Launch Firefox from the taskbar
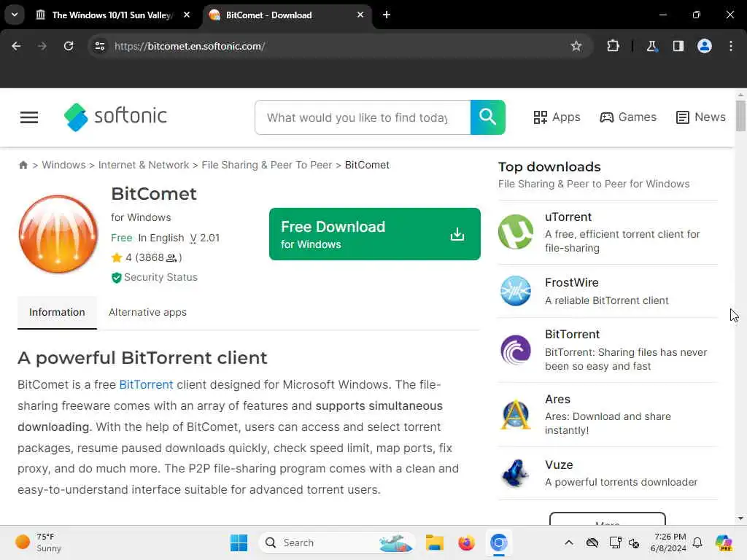This screenshot has width=747, height=560. 466,542
